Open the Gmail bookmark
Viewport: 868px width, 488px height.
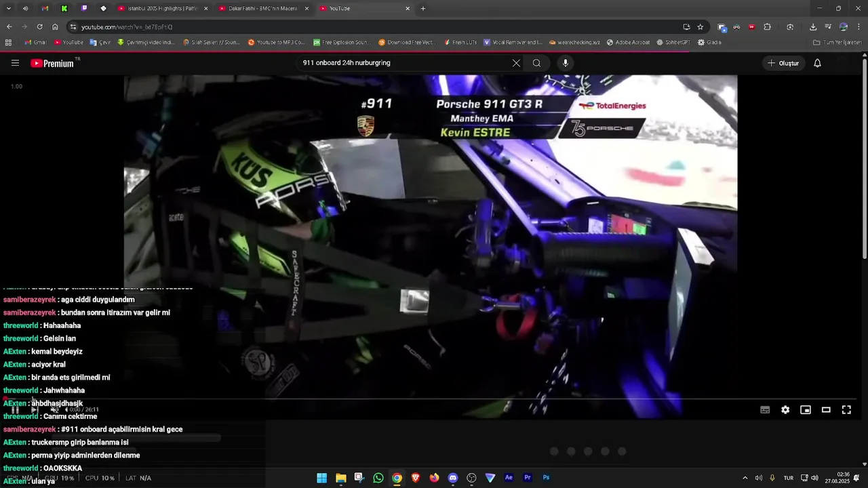pyautogui.click(x=35, y=42)
